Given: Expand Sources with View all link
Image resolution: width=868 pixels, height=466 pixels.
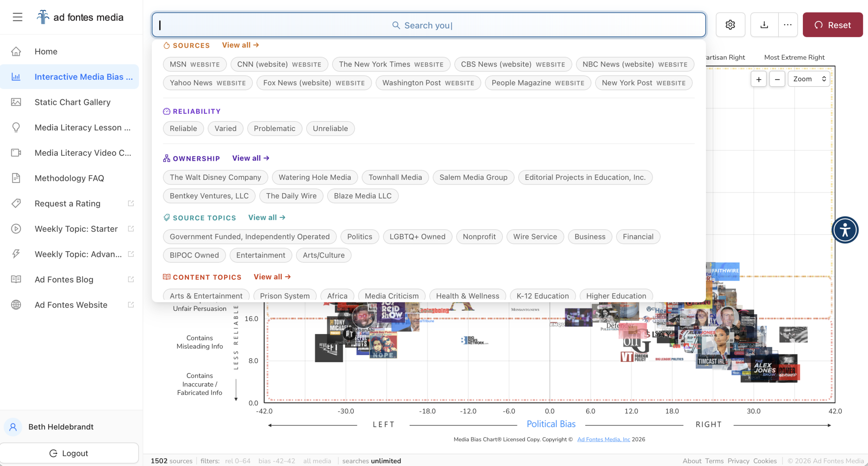Looking at the screenshot, I should click(x=240, y=45).
